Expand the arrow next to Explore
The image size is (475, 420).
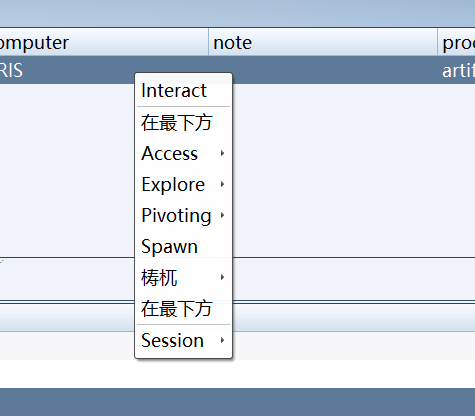(222, 184)
